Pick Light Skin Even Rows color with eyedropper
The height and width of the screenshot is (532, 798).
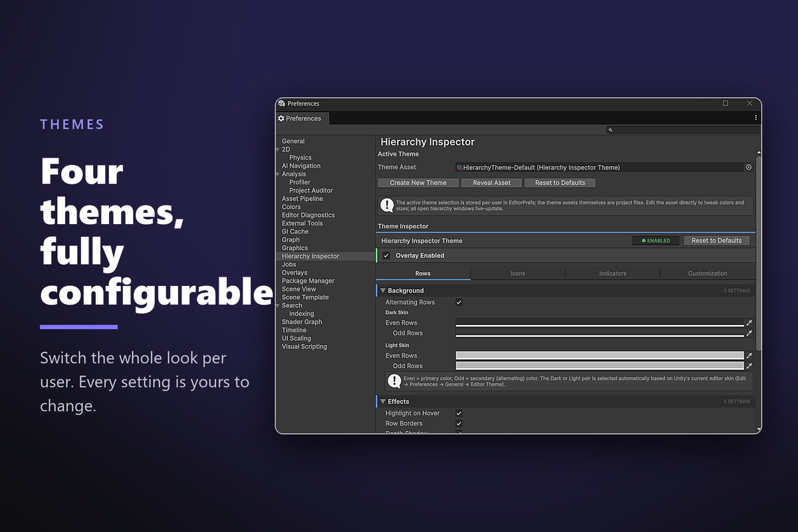tap(749, 356)
